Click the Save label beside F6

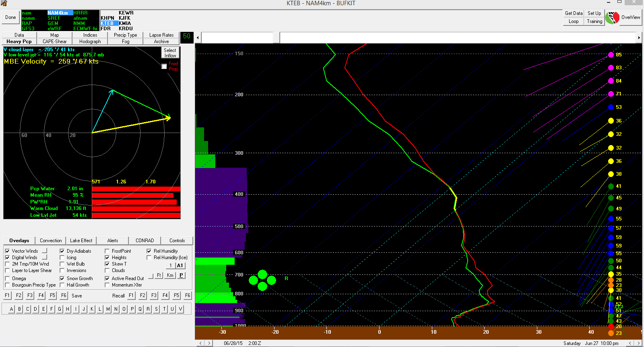pyautogui.click(x=76, y=296)
